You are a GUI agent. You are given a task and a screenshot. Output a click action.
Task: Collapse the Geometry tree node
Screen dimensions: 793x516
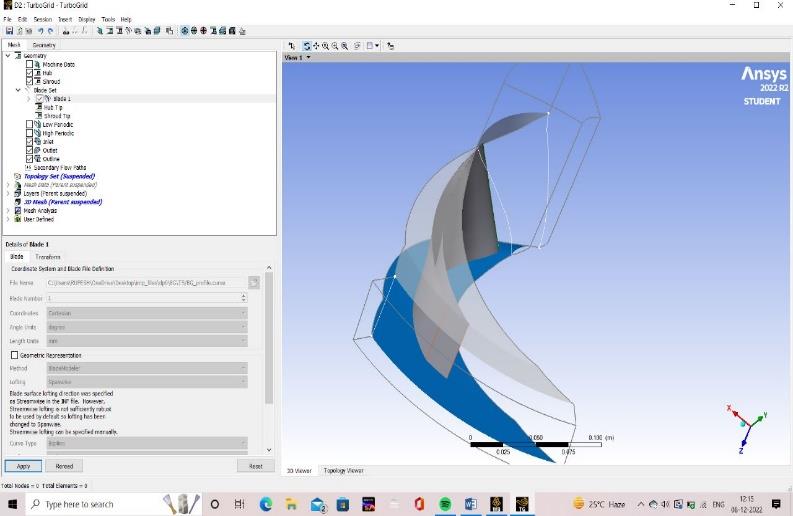coord(8,56)
